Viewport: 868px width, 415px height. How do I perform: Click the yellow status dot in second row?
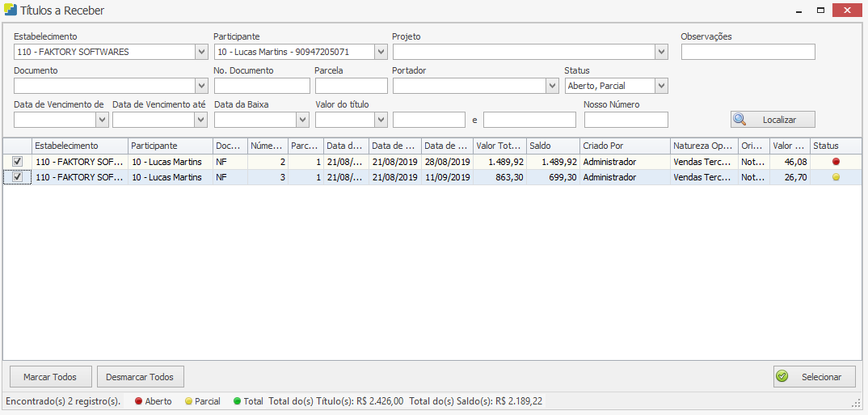(x=836, y=177)
